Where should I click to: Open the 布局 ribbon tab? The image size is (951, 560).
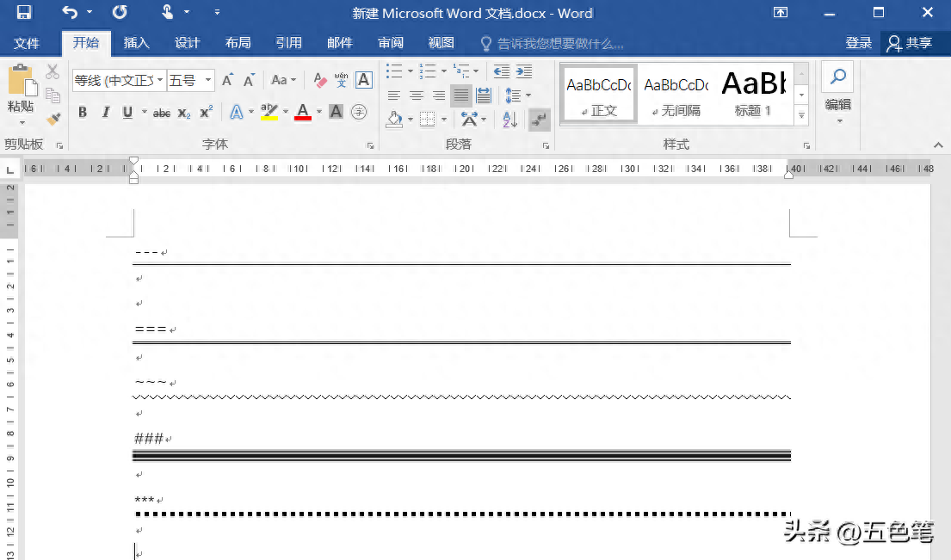[238, 43]
